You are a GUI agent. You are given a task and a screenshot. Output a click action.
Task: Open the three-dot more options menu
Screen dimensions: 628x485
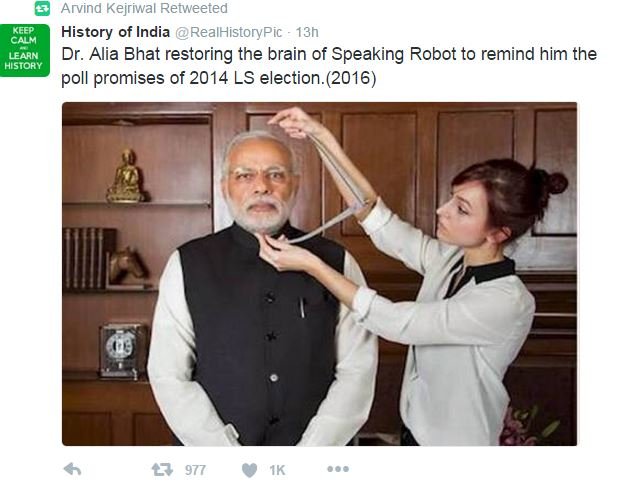(x=338, y=469)
